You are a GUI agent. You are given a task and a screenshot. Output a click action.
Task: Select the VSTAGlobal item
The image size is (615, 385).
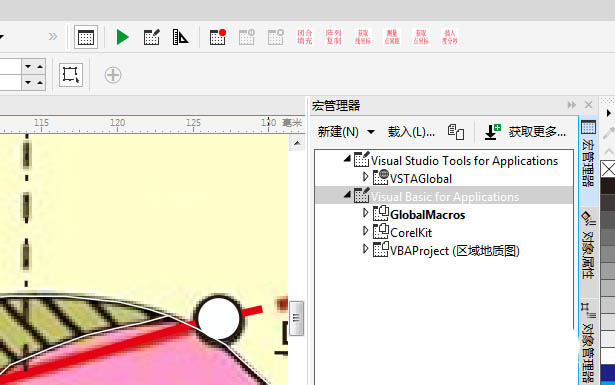[421, 179]
